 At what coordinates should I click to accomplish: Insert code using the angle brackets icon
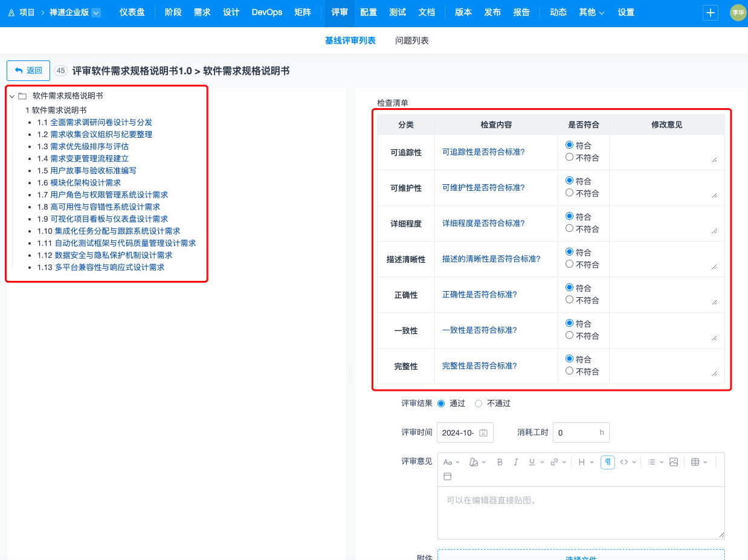[x=624, y=462]
